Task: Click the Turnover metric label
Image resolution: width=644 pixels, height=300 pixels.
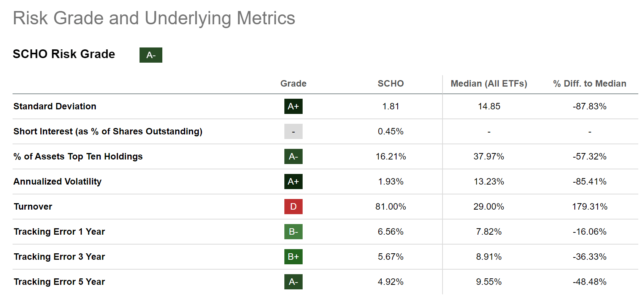Action: pos(33,207)
